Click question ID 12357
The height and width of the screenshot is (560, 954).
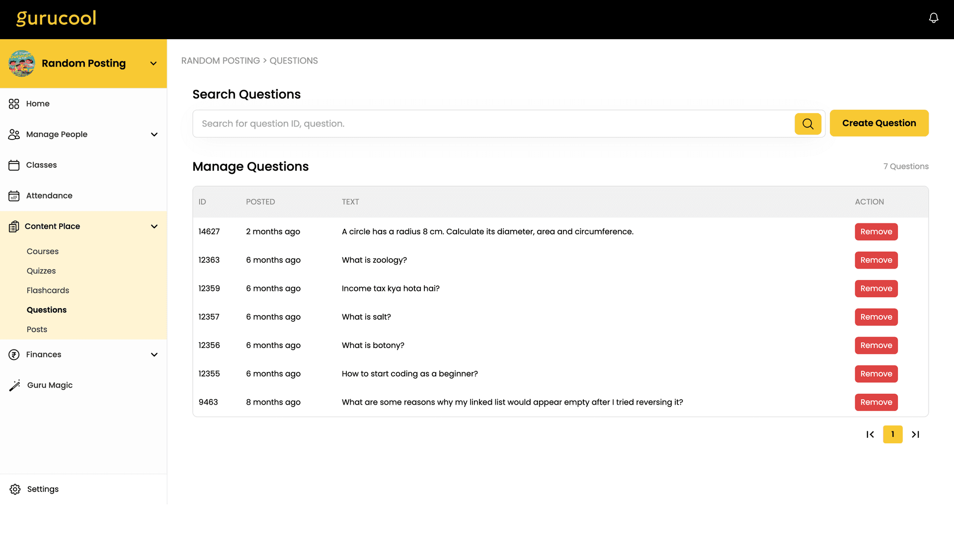[209, 317]
